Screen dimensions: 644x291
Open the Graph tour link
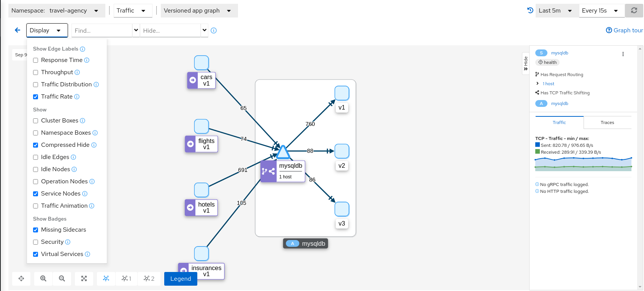(624, 30)
